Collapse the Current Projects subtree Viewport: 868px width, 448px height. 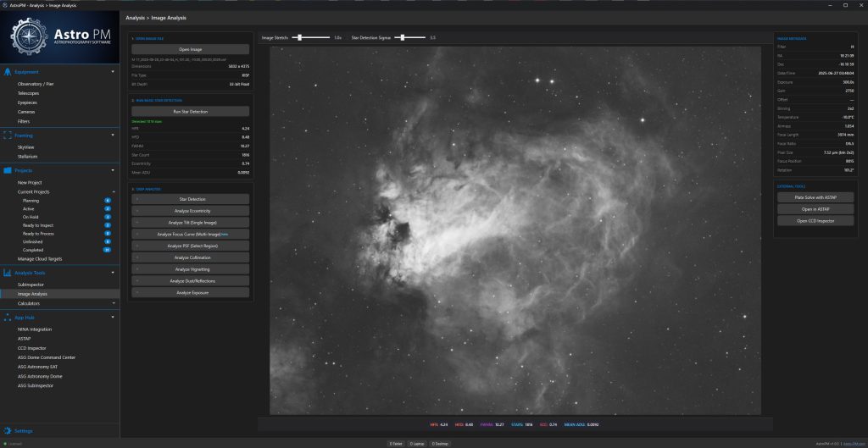[113, 192]
